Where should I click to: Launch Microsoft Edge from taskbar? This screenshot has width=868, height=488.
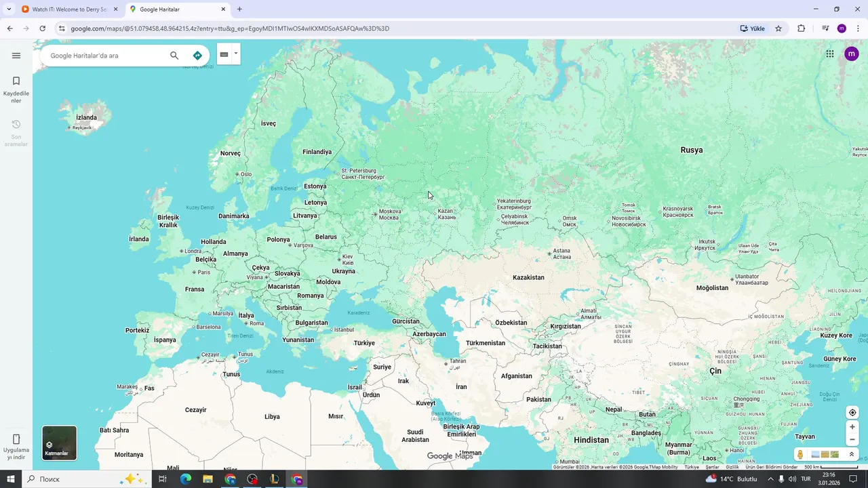[x=185, y=479]
